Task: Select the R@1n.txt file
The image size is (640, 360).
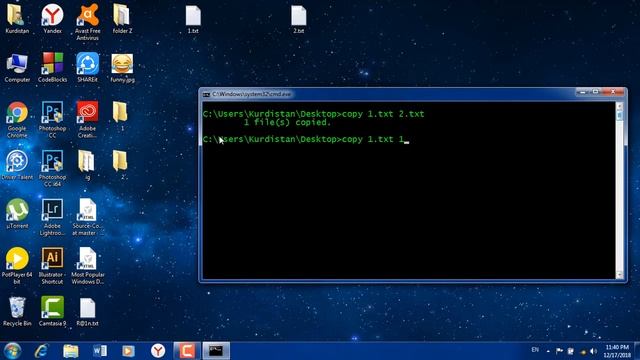Action: (x=87, y=311)
